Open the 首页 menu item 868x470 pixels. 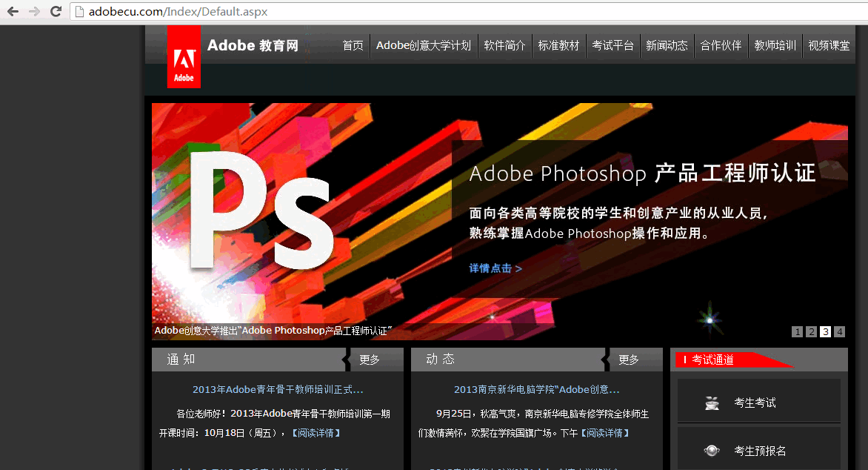coord(353,45)
